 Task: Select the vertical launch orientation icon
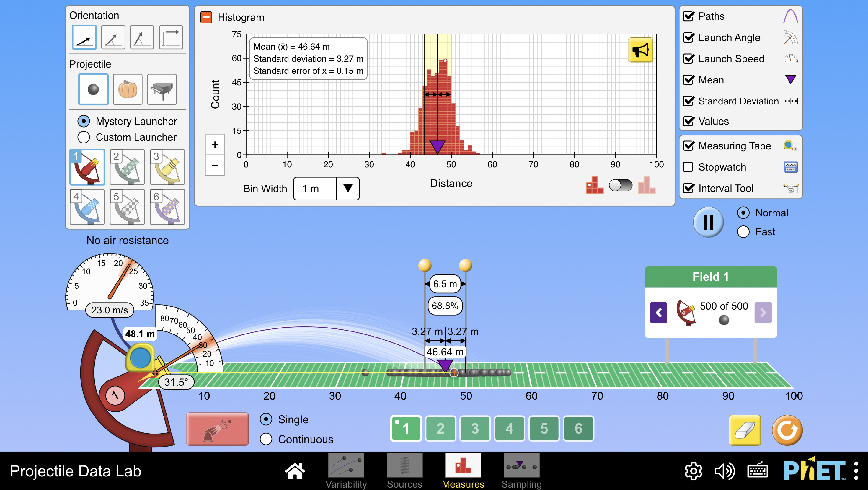coord(142,37)
